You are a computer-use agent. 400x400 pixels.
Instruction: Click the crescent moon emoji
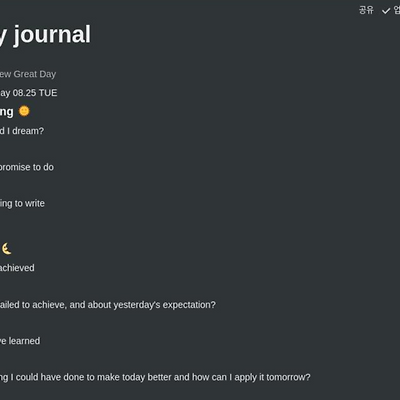point(7,249)
